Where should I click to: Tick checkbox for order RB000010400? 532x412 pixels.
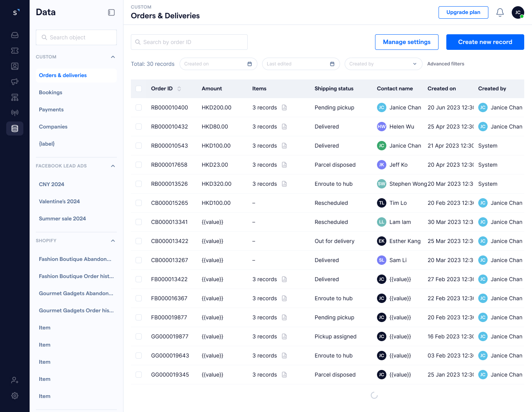pyautogui.click(x=139, y=107)
